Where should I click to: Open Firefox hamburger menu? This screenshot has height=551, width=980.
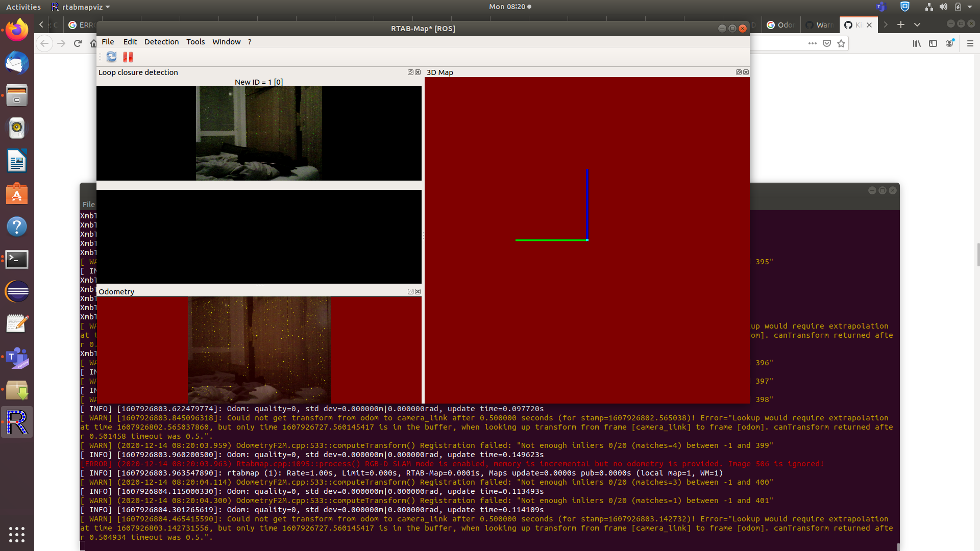[970, 43]
